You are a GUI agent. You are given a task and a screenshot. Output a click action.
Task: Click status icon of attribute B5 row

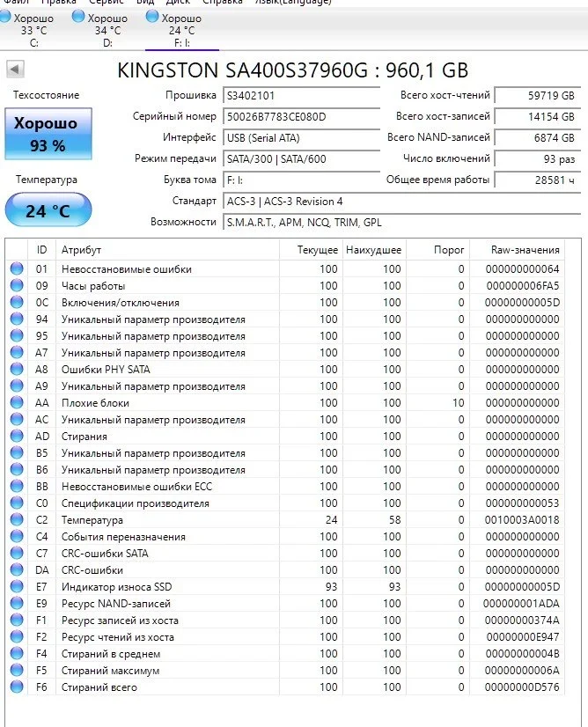point(17,452)
